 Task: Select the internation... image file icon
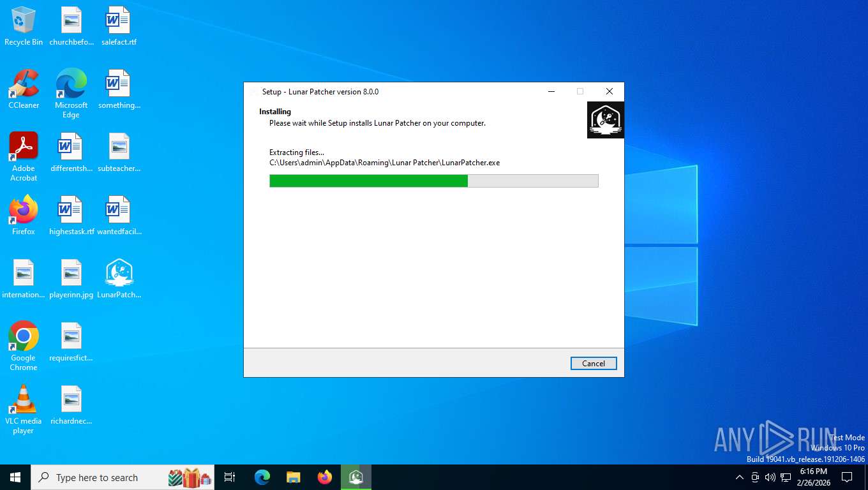click(x=24, y=279)
